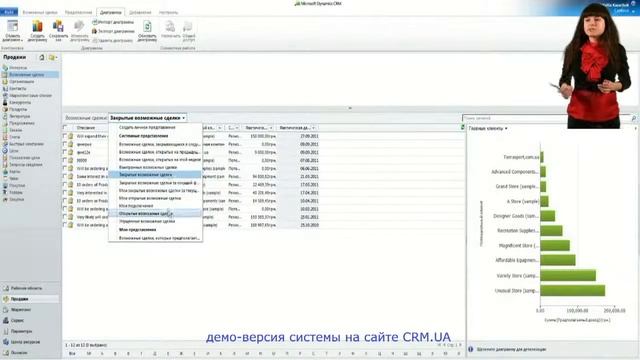Open Маркетинговые списки in the sidebar
This screenshot has height=360, width=640.
tap(31, 96)
